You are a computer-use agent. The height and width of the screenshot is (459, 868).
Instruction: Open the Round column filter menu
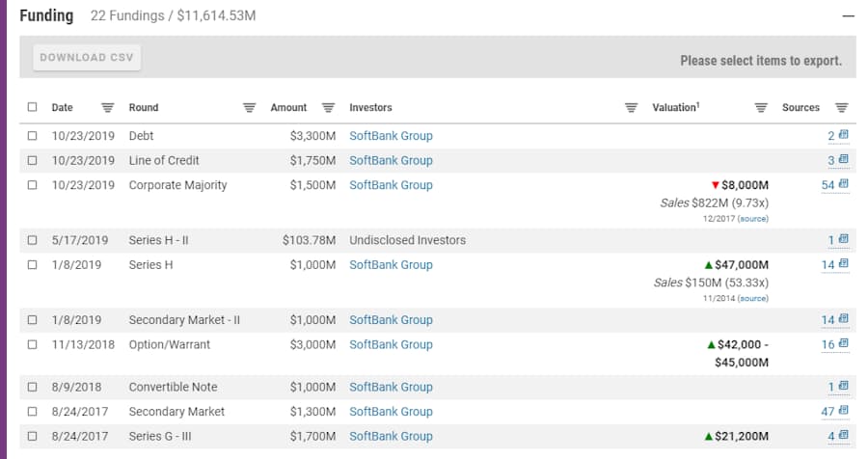pyautogui.click(x=249, y=108)
